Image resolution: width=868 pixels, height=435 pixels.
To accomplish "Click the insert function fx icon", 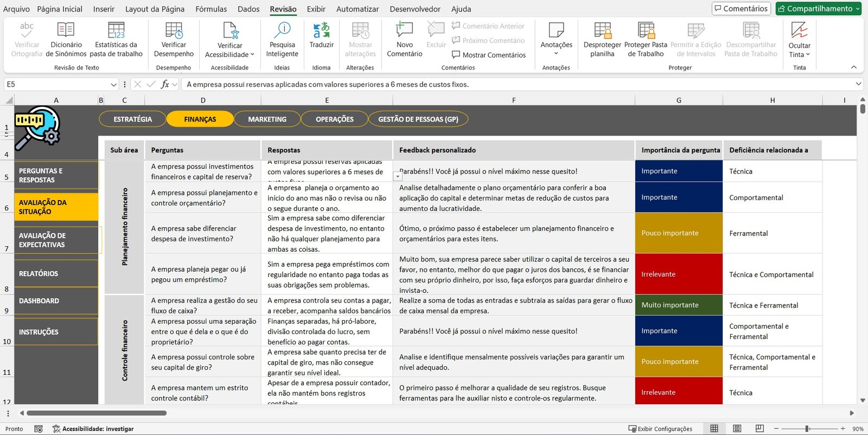I will 165,84.
